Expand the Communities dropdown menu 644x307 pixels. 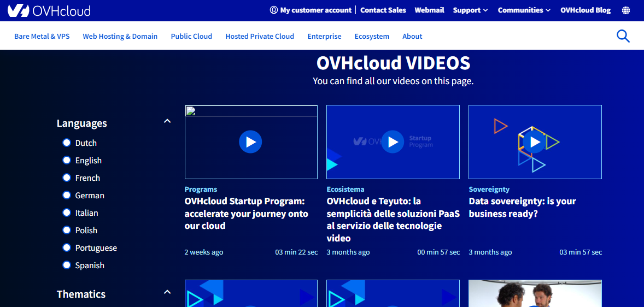tap(524, 10)
